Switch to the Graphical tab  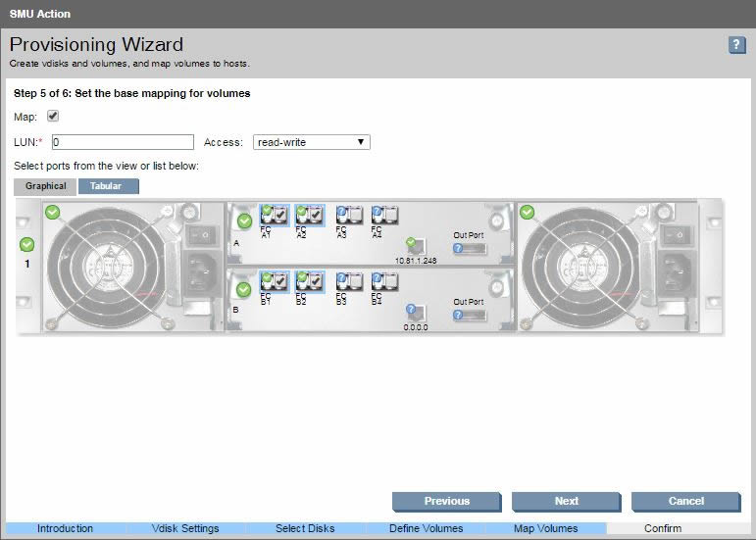[x=46, y=186]
